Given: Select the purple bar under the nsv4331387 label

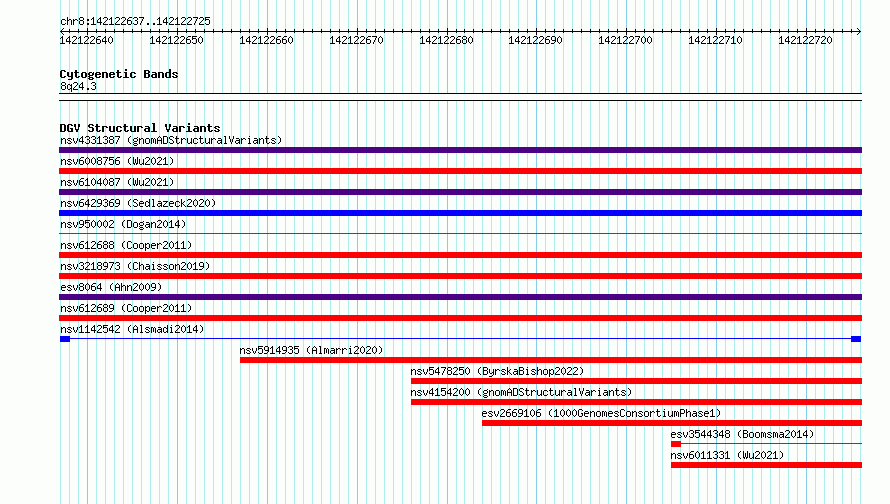Looking at the screenshot, I should click(460, 150).
